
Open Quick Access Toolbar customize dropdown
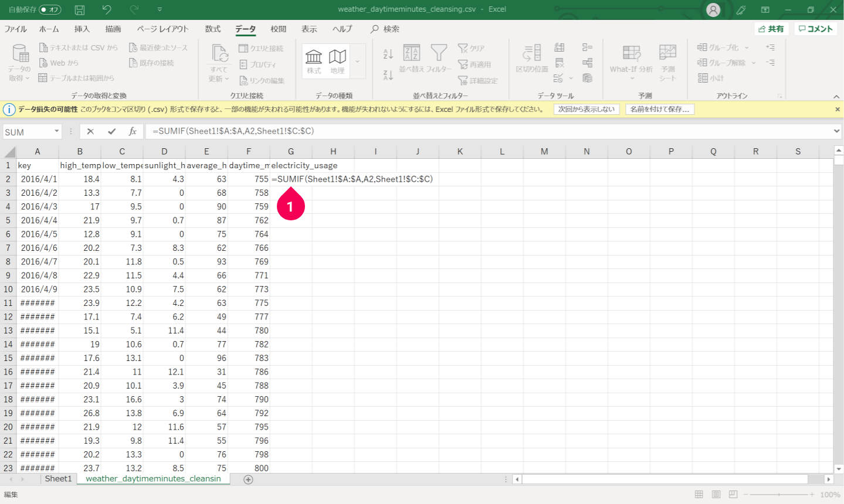160,9
